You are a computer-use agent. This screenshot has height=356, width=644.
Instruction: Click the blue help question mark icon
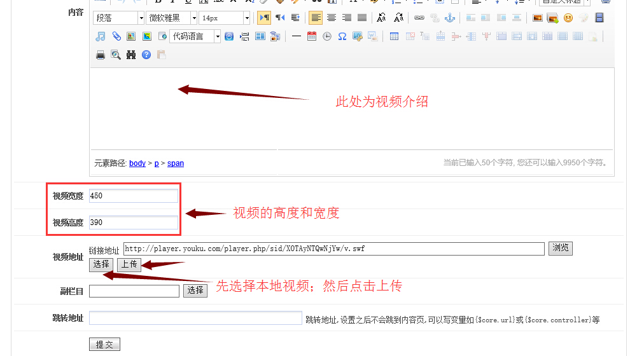click(x=146, y=55)
